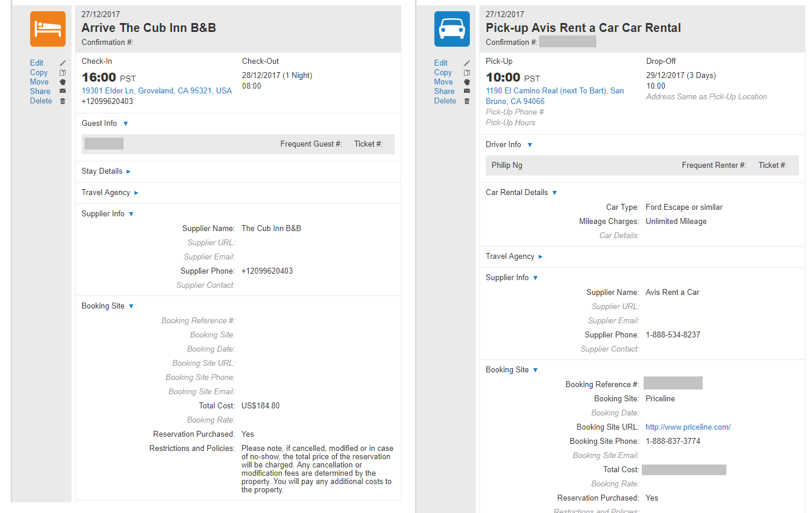Screen dimensions: 812x513
Task: Click the drop-off date 29/12/2017 (3 Days)
Action: (681, 76)
